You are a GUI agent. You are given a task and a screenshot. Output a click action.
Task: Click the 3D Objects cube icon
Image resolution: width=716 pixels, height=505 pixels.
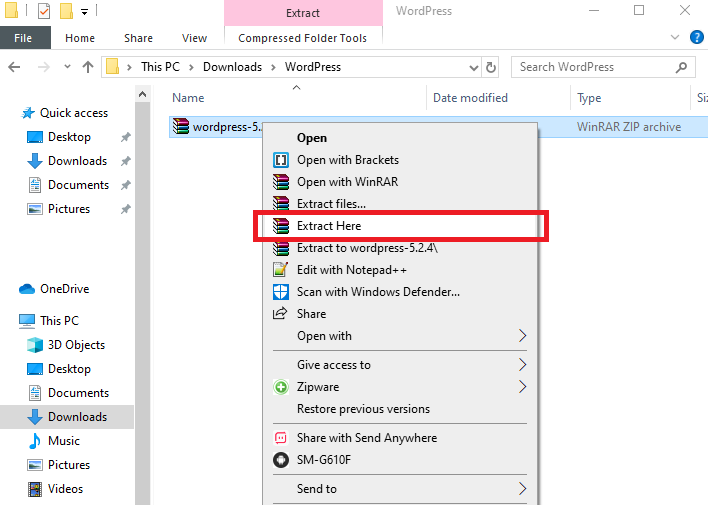click(35, 345)
